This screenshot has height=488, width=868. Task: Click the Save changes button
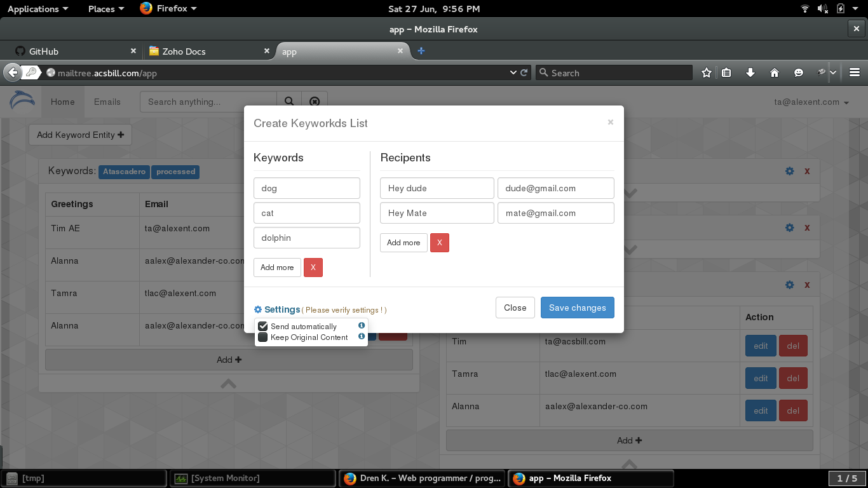tap(577, 308)
